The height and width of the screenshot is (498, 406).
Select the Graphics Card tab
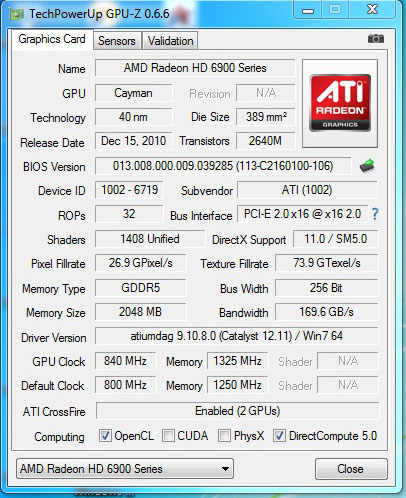pyautogui.click(x=52, y=39)
